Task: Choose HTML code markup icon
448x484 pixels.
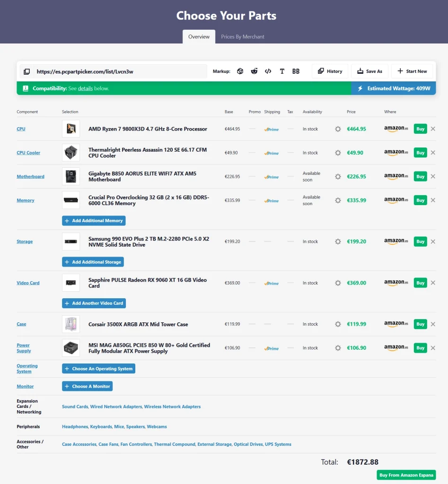Action: [x=268, y=71]
